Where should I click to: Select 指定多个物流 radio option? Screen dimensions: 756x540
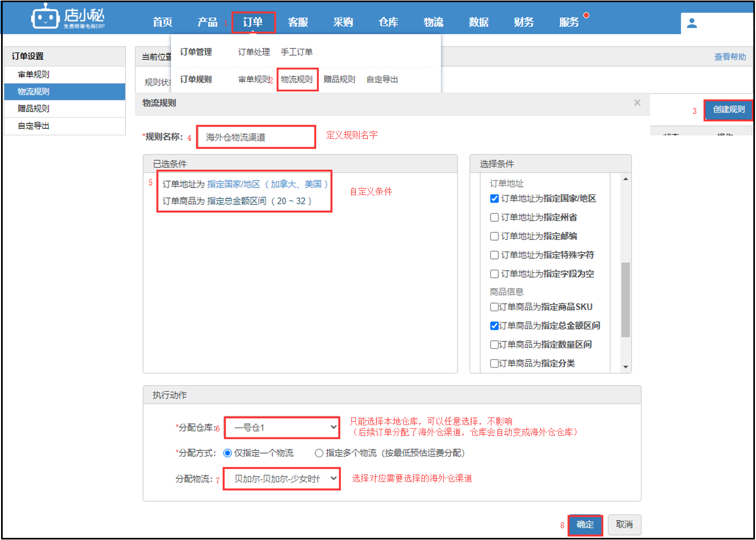tap(319, 453)
